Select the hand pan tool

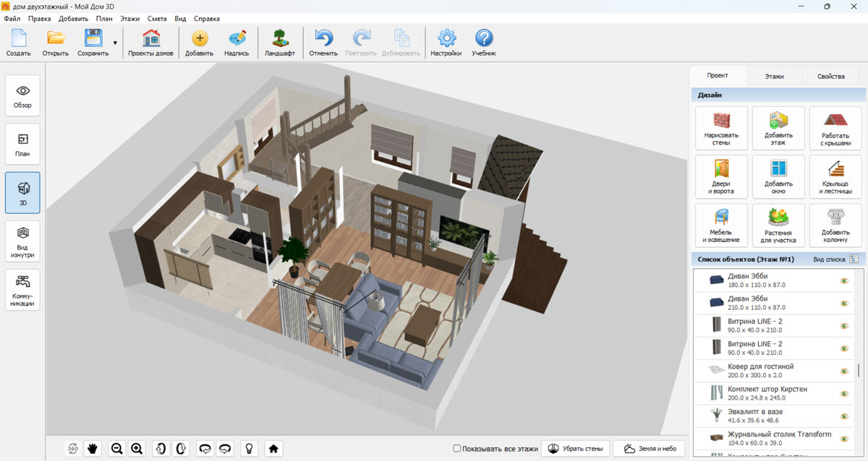tap(93, 449)
